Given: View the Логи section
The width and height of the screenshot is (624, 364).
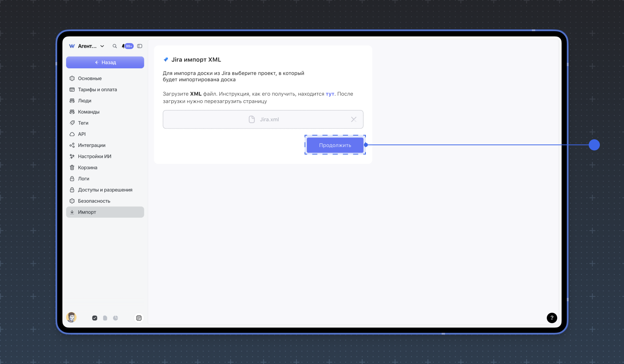Looking at the screenshot, I should pos(105,179).
